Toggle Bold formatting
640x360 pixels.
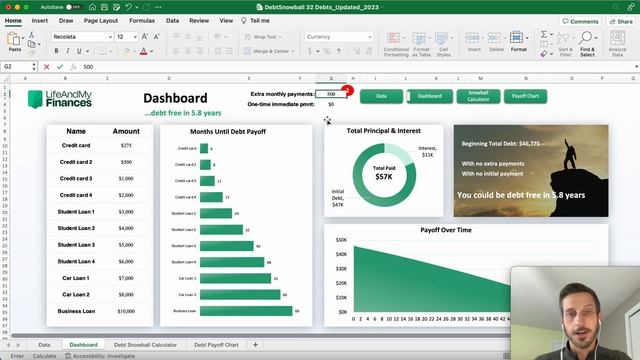click(x=56, y=51)
